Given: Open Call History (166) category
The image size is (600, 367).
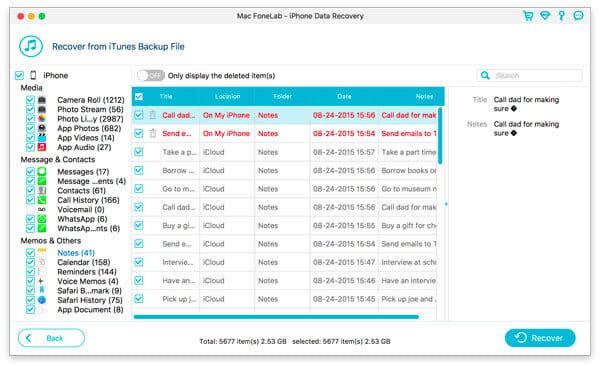Looking at the screenshot, I should pos(88,200).
